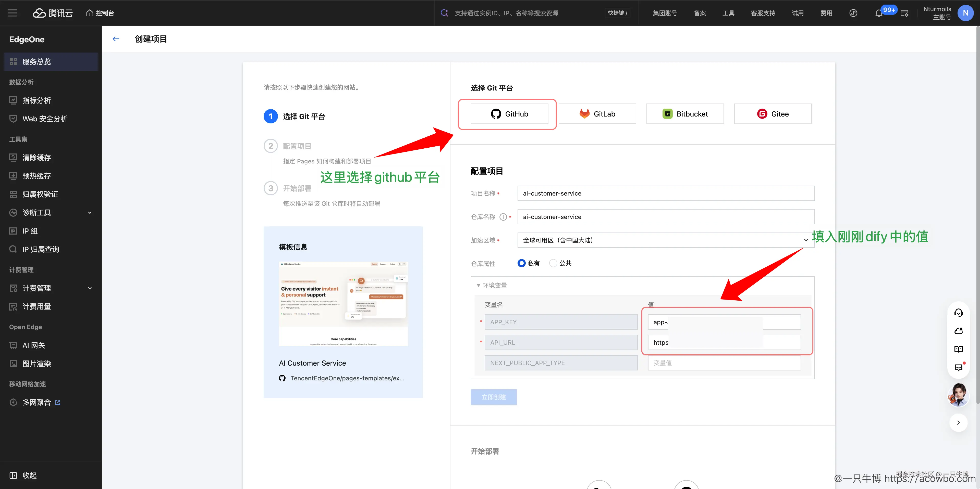Click the NEXT_PUBLIC_APP_TYPE value field

pyautogui.click(x=724, y=363)
